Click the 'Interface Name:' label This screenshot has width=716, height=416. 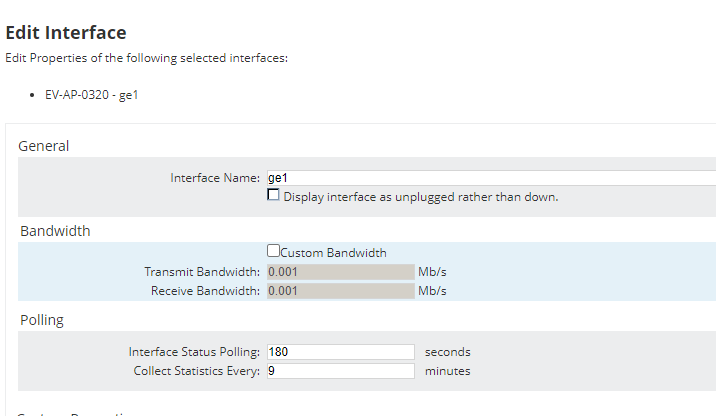click(215, 178)
